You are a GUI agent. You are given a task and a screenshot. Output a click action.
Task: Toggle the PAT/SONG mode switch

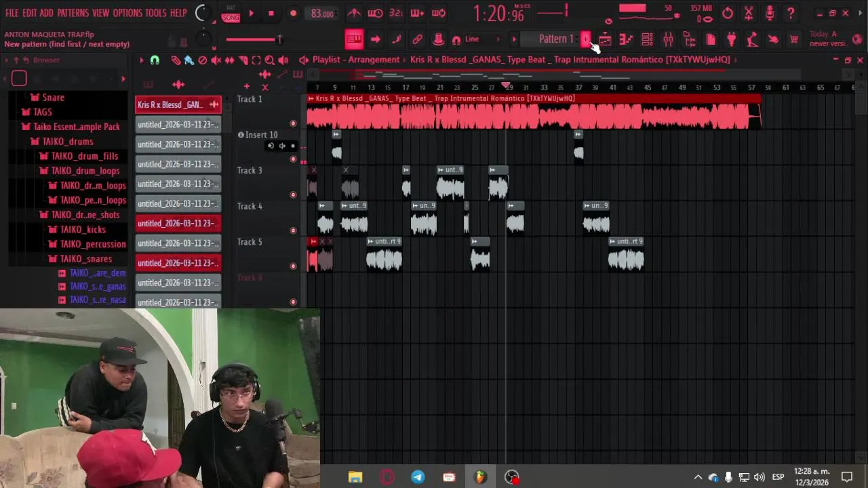(231, 13)
